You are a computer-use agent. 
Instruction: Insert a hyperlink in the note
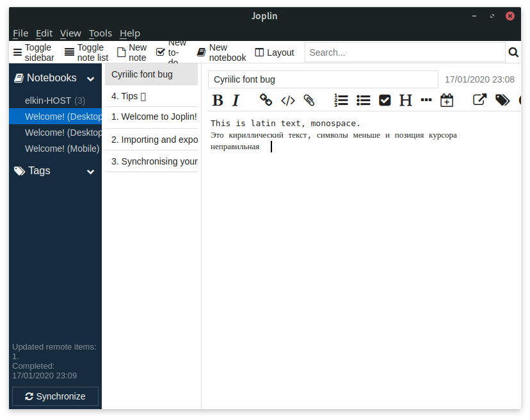[266, 101]
